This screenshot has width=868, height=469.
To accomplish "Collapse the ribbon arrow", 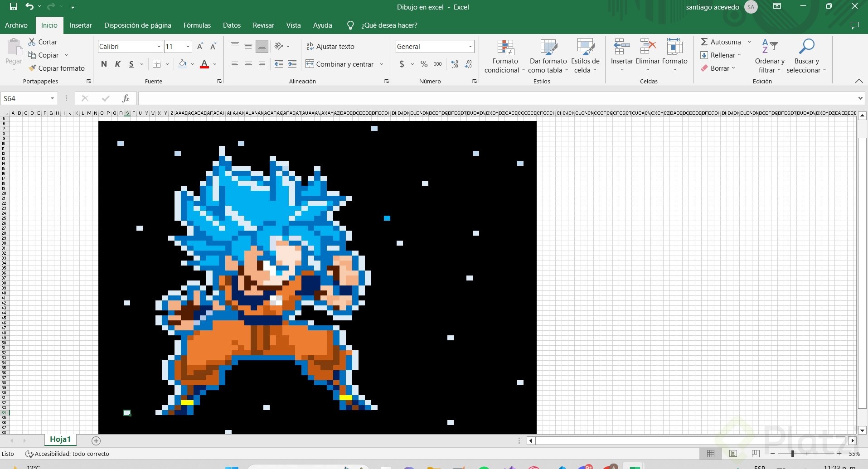I will click(x=859, y=81).
